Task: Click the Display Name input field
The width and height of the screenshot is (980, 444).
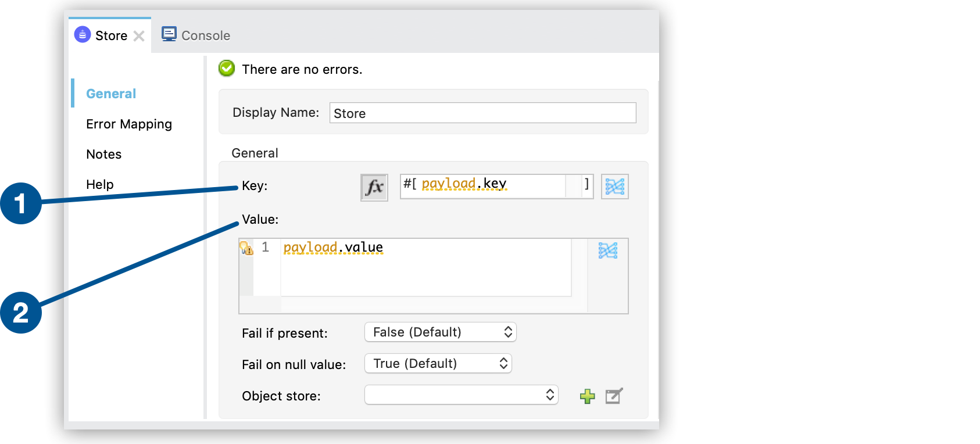Action: click(482, 113)
